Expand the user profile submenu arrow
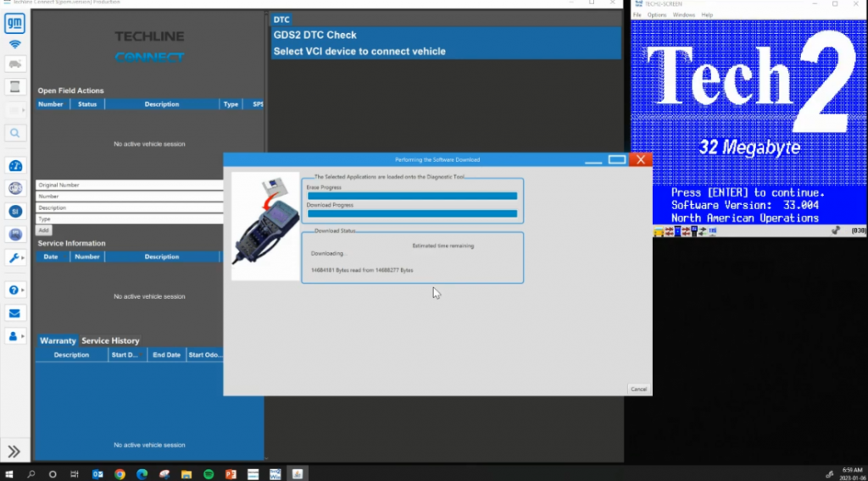This screenshot has height=481, width=868. point(23,336)
